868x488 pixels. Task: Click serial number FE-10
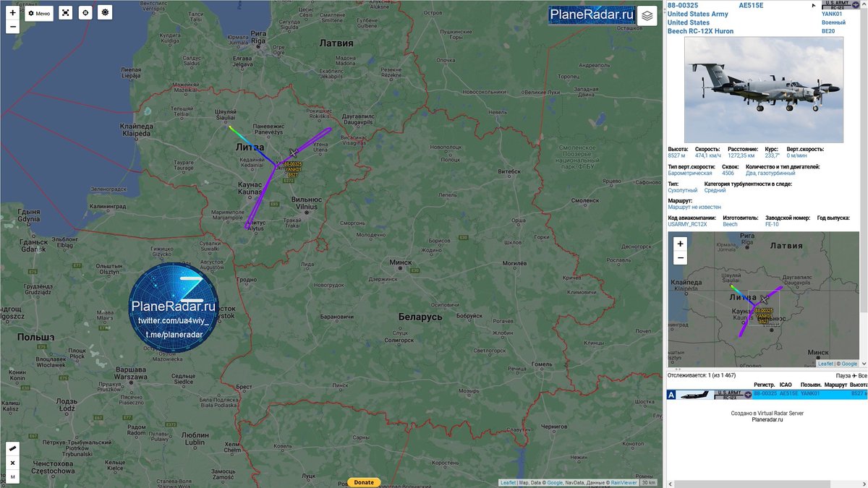[773, 224]
